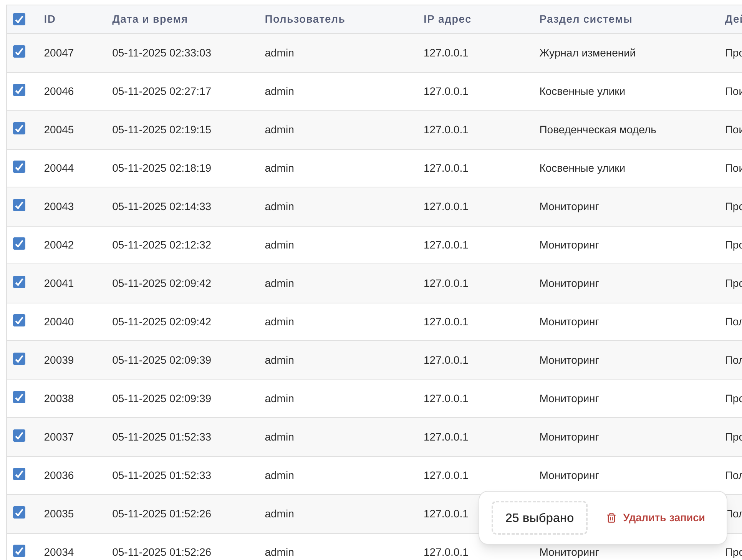Click the 'IP адрес' column header

coord(447,19)
